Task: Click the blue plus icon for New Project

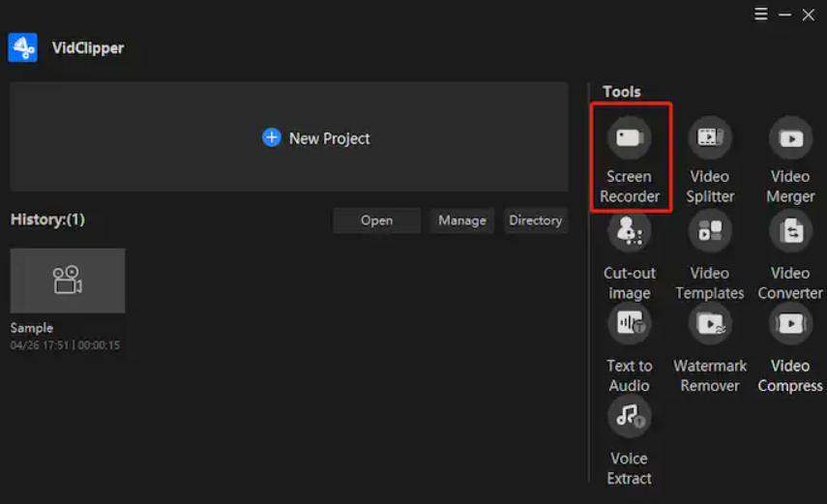Action: click(x=272, y=138)
